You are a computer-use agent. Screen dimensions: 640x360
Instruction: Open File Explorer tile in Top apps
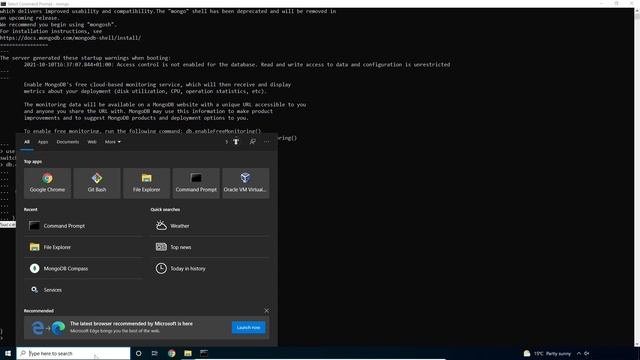[147, 183]
